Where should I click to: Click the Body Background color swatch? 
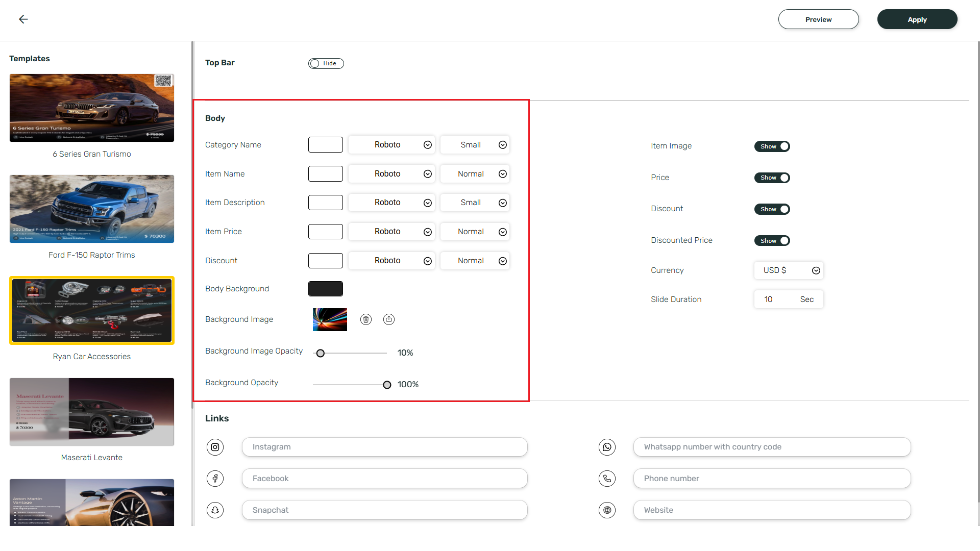pos(325,288)
